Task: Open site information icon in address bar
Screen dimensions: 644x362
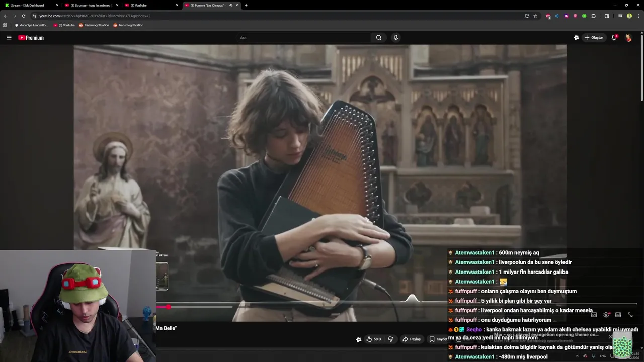Action: (34, 16)
